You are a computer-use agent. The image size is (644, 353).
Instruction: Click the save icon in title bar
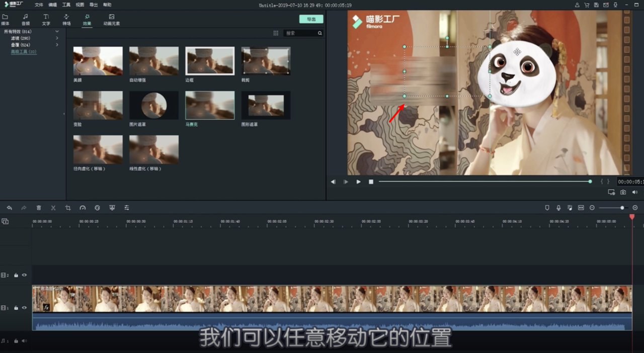tap(596, 5)
